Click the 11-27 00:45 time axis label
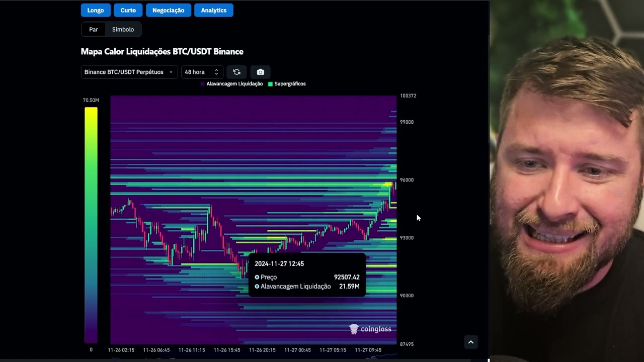Screen dimensions: 644x362 pyautogui.click(x=297, y=350)
